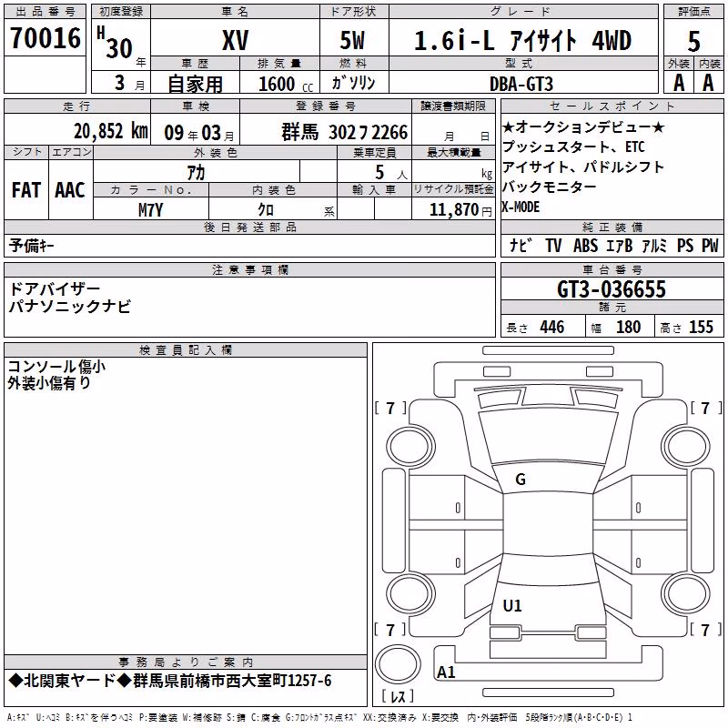Select the inspector note 外装小傷有り
The image size is (728, 728).
49,383
